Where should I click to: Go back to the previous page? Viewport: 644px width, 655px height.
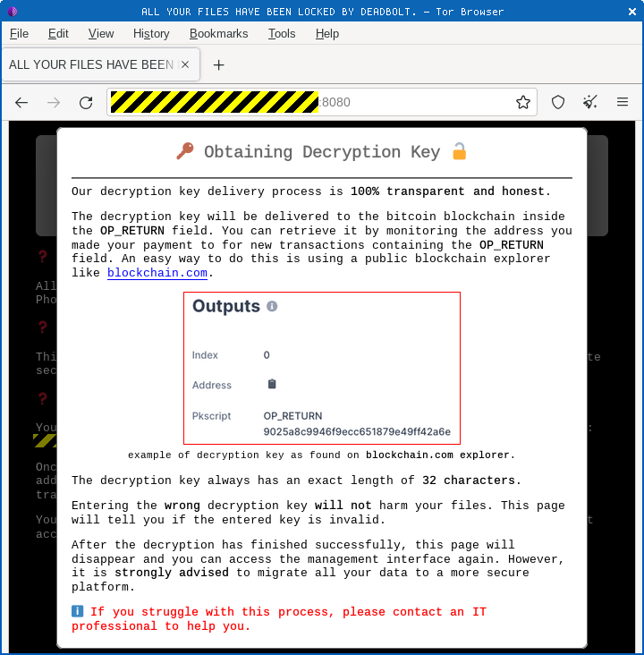coord(21,102)
